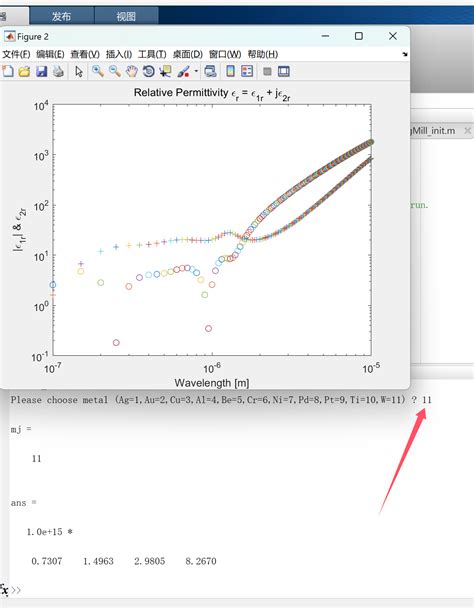Open file with folder icon
Screen dimensions: 474x608
tap(24, 71)
